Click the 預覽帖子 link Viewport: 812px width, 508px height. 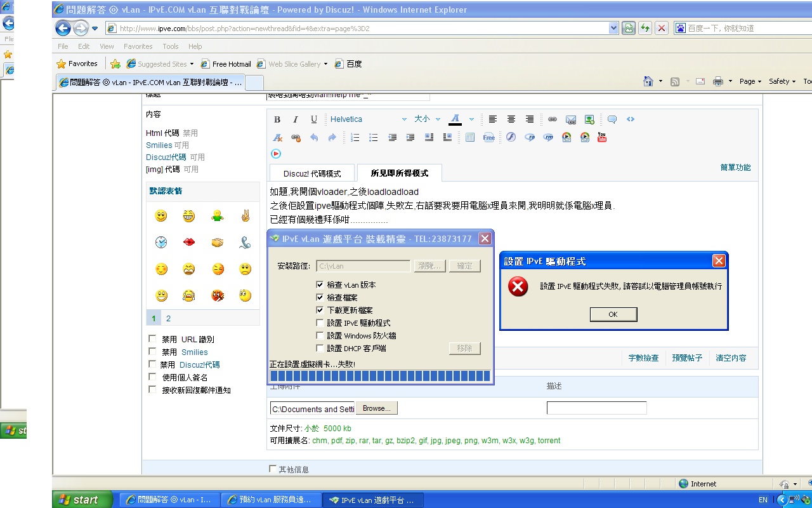point(687,358)
